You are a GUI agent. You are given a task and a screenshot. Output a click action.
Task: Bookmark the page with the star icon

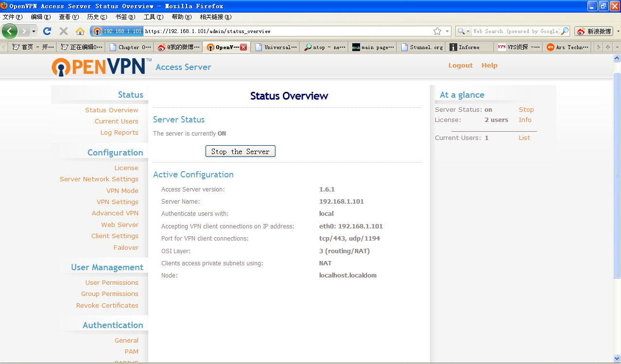click(x=437, y=31)
